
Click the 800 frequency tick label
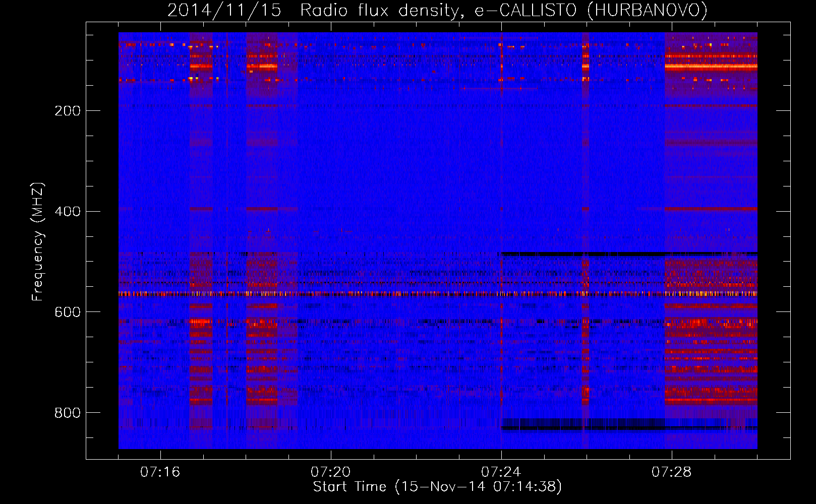coord(68,413)
